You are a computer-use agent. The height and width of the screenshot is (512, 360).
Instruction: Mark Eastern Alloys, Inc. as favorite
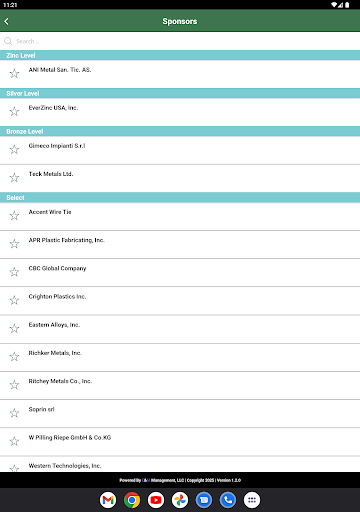(14, 329)
